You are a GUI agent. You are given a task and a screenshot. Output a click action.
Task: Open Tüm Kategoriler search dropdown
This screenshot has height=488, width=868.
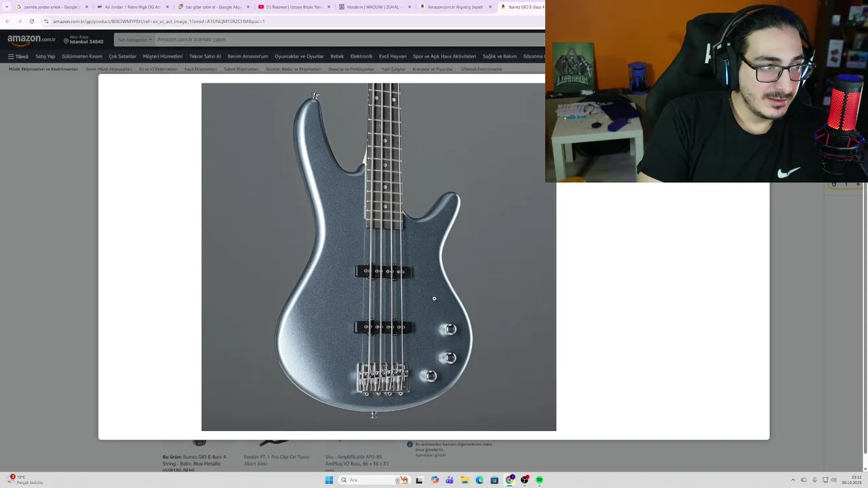(x=134, y=39)
